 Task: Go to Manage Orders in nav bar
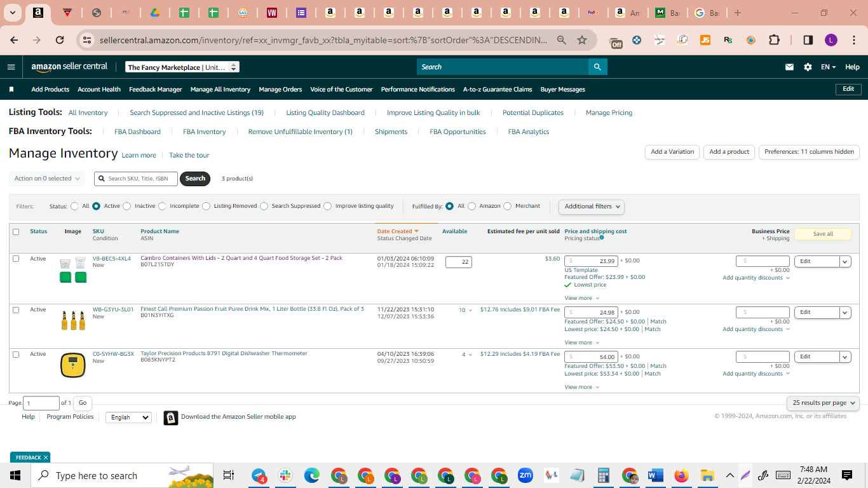280,90
